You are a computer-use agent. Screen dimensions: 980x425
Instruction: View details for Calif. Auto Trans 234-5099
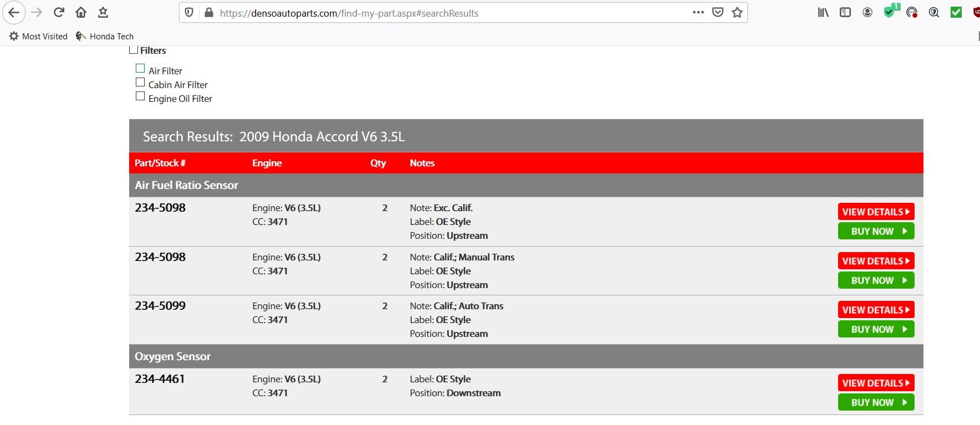pos(876,310)
